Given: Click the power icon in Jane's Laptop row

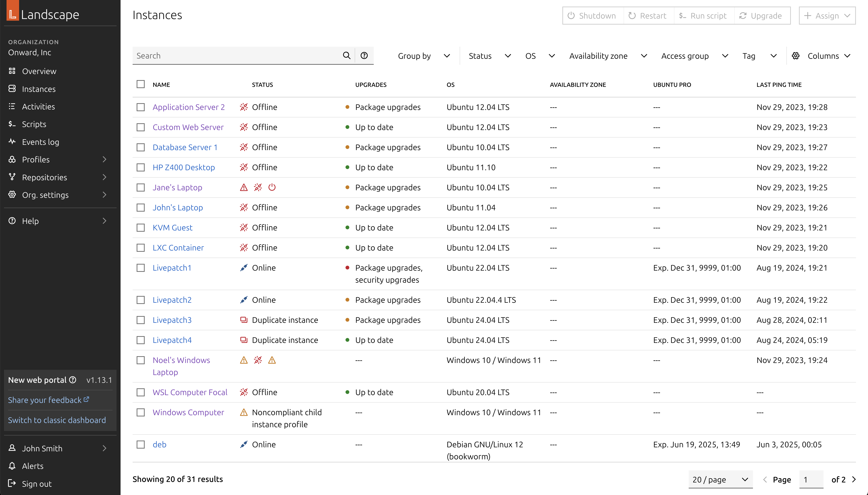Looking at the screenshot, I should 272,187.
